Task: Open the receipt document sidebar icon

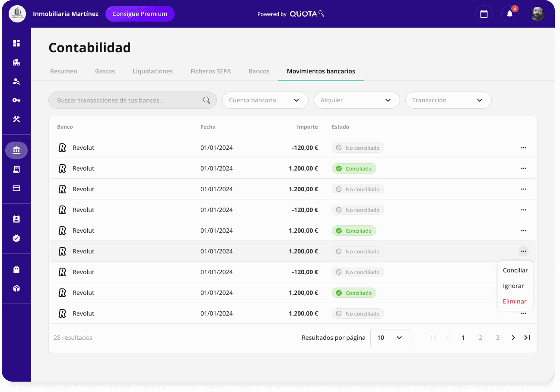Action: (16, 169)
